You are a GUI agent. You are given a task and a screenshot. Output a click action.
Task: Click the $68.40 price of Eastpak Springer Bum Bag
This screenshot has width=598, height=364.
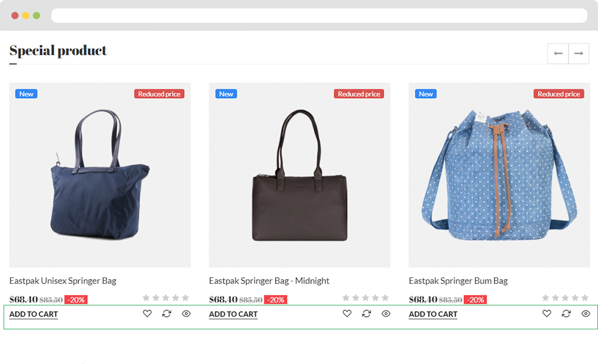click(423, 299)
